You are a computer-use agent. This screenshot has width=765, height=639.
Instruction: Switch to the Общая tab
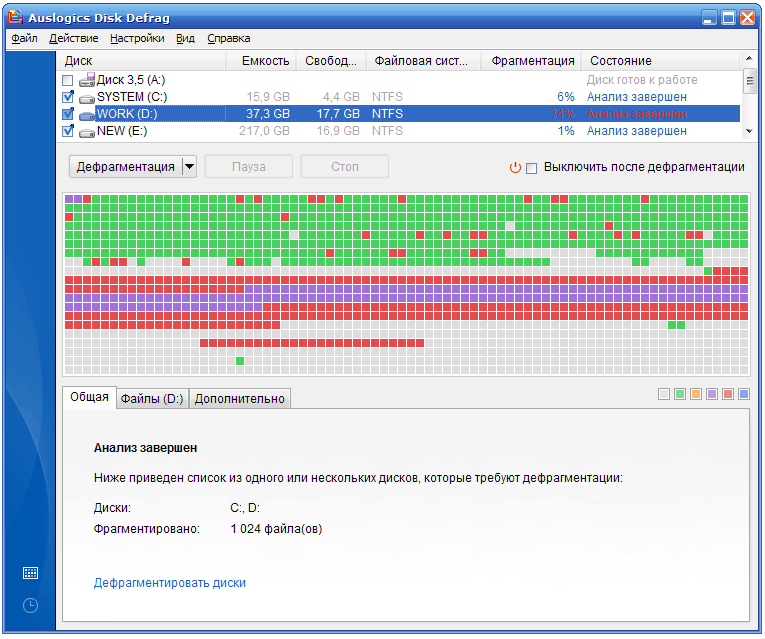89,397
